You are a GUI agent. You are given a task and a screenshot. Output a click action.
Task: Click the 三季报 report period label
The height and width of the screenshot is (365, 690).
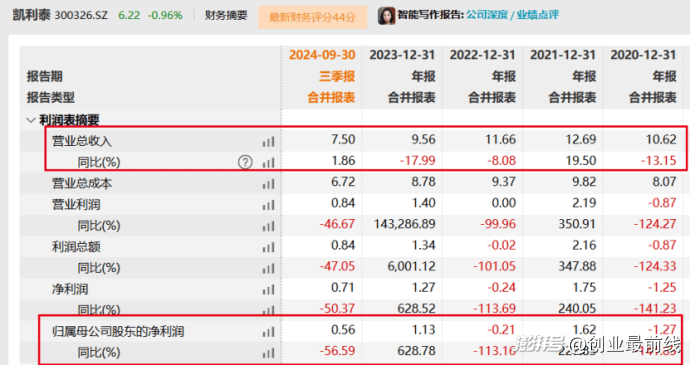coord(337,76)
